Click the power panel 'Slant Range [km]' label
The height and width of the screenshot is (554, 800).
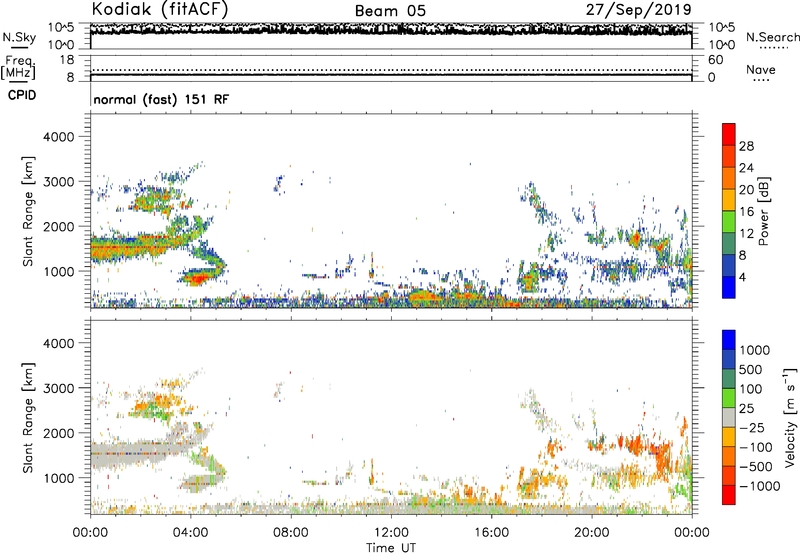28,211
